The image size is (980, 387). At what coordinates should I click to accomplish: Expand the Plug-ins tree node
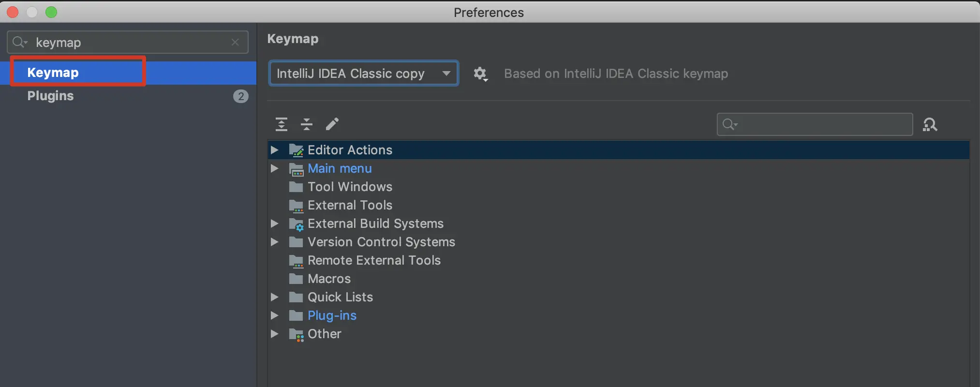coord(274,315)
